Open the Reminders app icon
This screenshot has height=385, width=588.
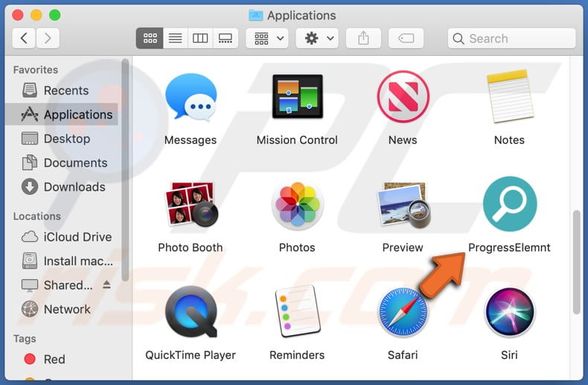[x=298, y=311]
